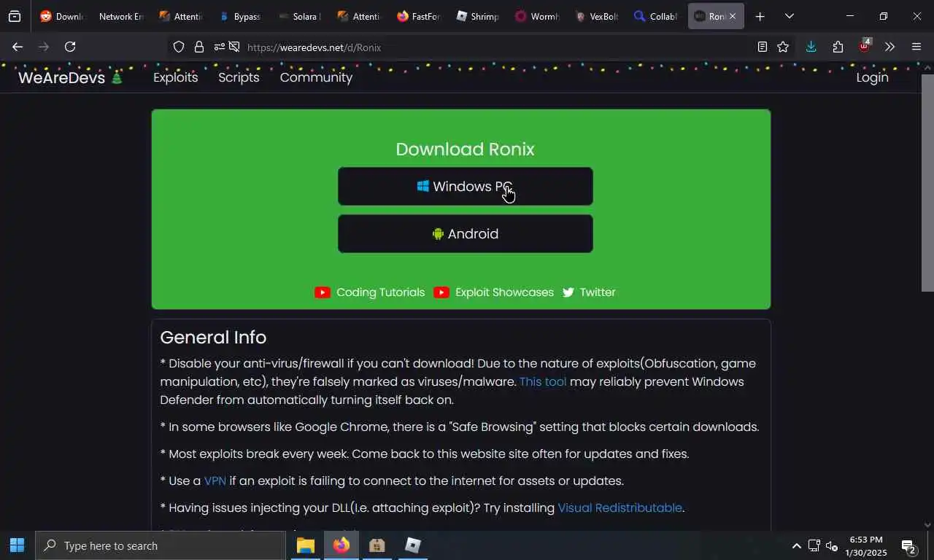The height and width of the screenshot is (560, 934).
Task: Open Coding Tutorials YouTube link
Action: pos(370,292)
